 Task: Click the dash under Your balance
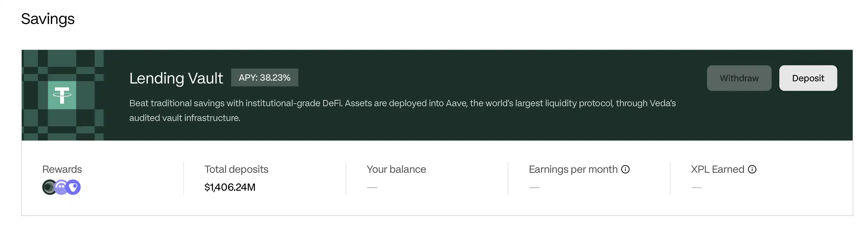(372, 187)
